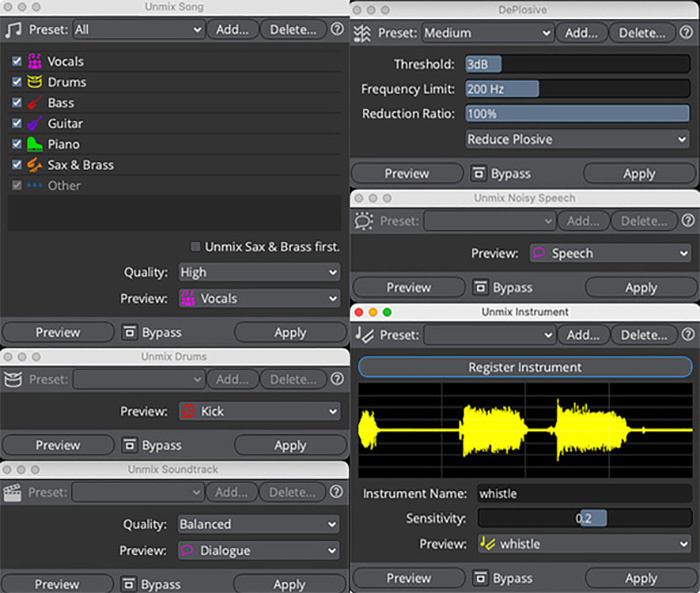Click the Threshold 3dB slider

tap(578, 64)
